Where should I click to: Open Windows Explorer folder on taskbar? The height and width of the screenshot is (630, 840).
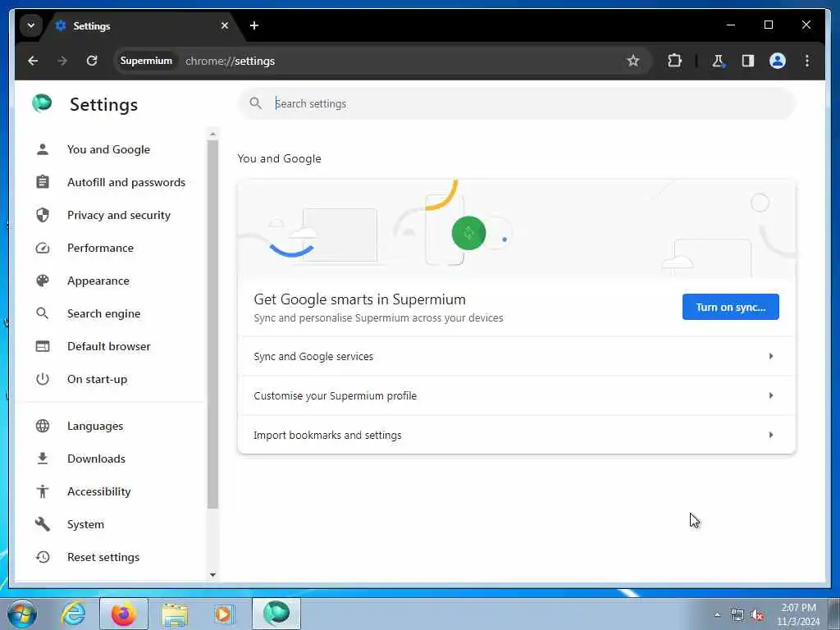(x=175, y=614)
